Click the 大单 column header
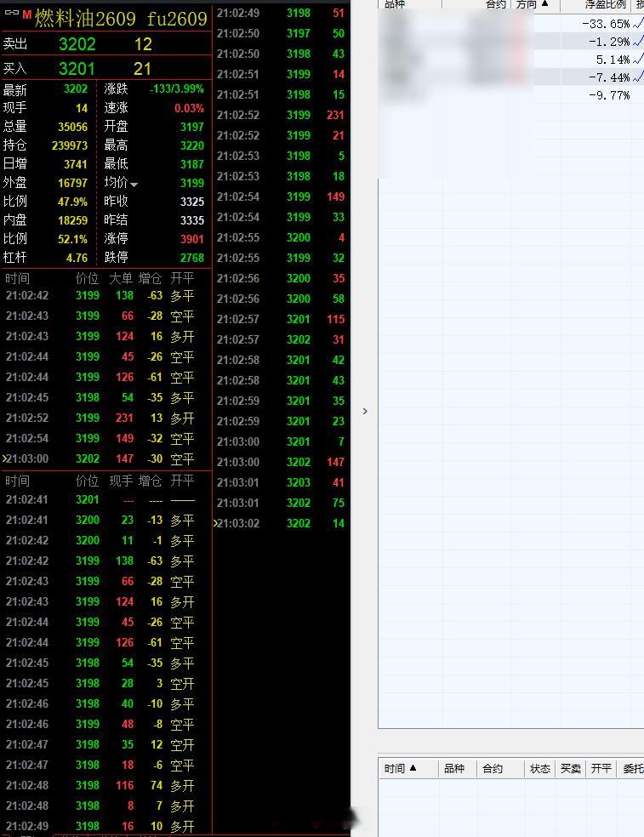This screenshot has height=837, width=644. coord(121,278)
